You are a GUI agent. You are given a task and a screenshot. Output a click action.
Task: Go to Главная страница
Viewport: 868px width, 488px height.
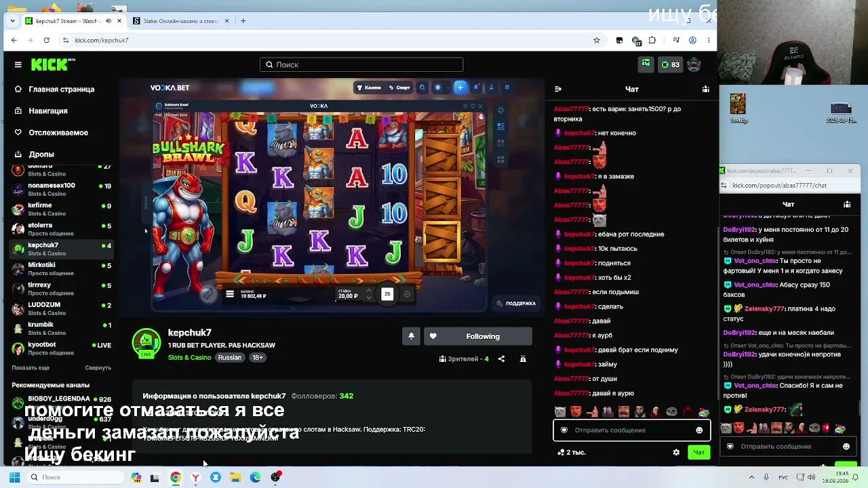pyautogui.click(x=61, y=89)
